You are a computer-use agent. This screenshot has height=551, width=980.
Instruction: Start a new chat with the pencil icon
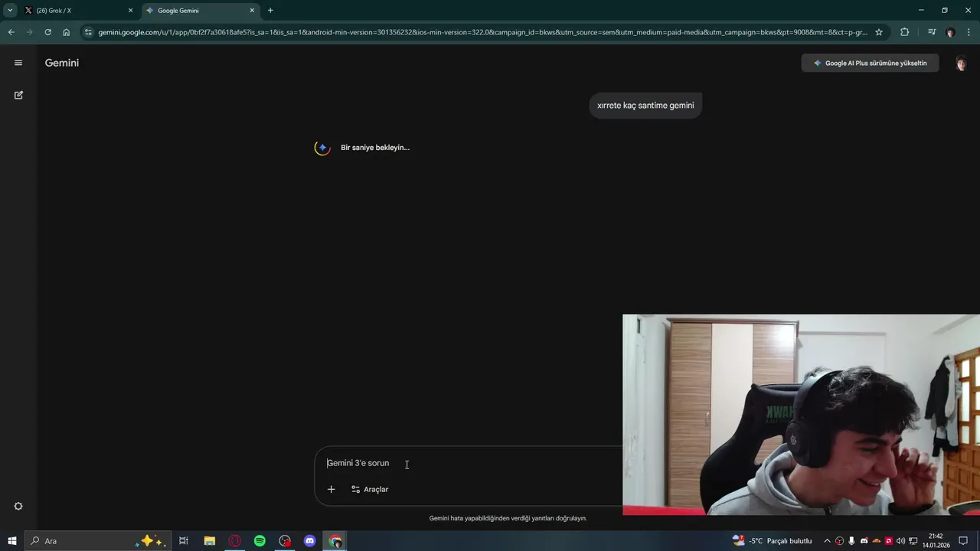click(x=18, y=95)
